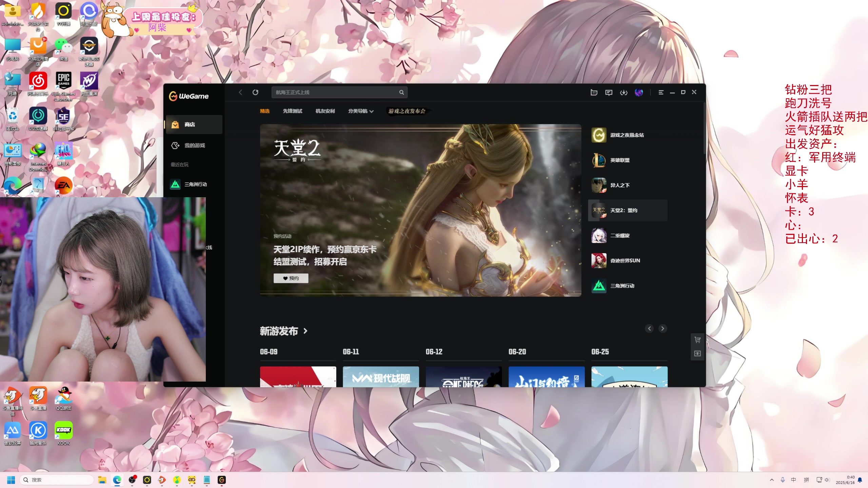868x488 pixels.
Task: Open the 微信 desktop icon
Action: (63, 49)
